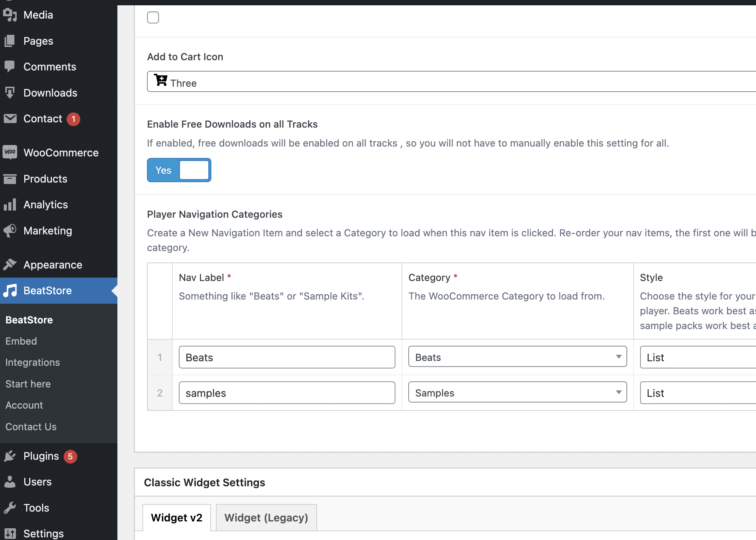Click the Add to Cart Icon label
Screen dimensions: 756x540
coord(185,57)
